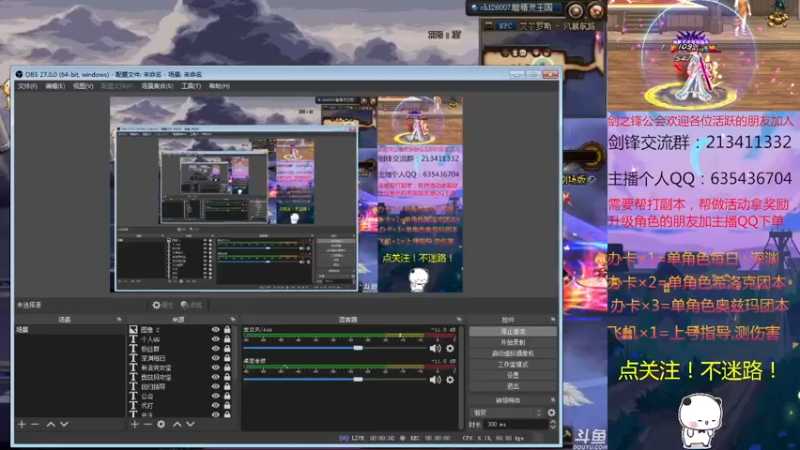Open the 场景集合(S) menu
Screen dimensions: 800x450
click(157, 86)
